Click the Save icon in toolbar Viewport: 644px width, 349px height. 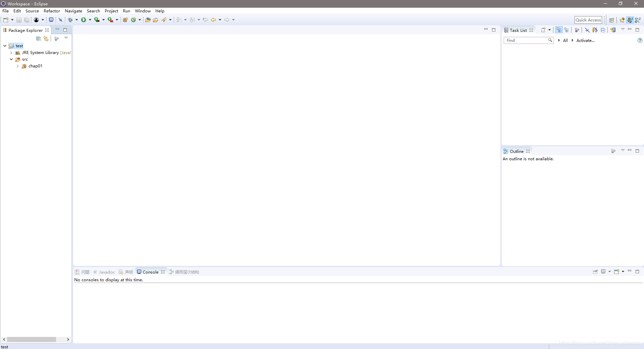[x=19, y=20]
